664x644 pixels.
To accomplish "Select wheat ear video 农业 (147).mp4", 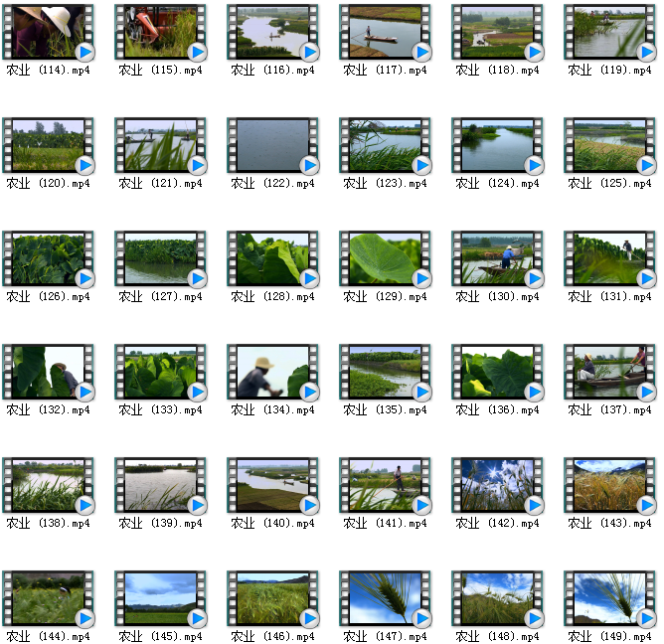I will (385, 598).
